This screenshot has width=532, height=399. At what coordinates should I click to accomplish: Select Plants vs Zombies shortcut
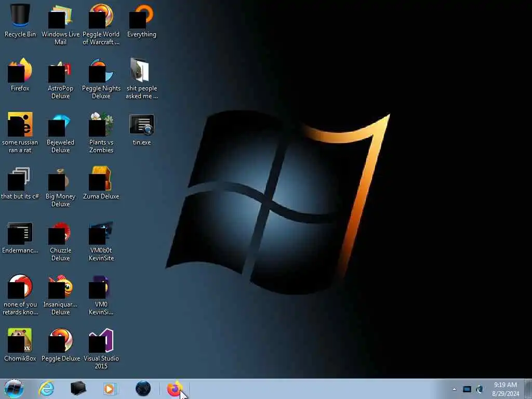[101, 132]
